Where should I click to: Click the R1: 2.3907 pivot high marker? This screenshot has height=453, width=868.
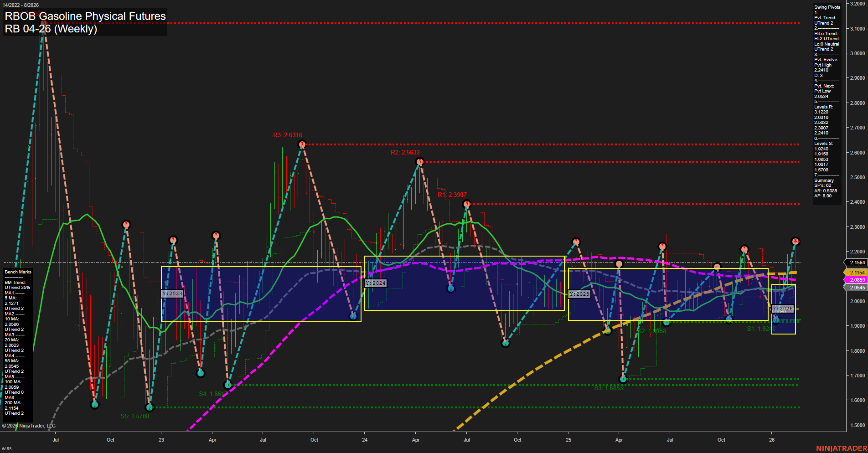[x=466, y=203]
